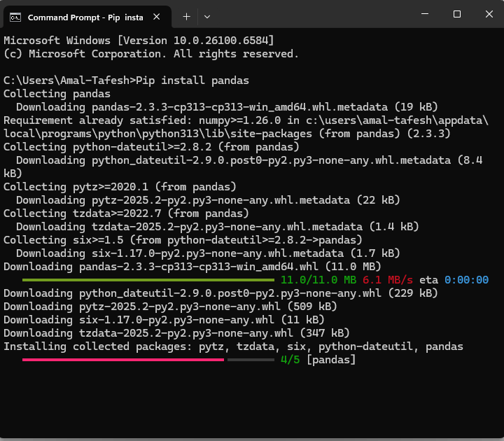Viewport: 504px width, 441px height.
Task: Click the red '6.1 MB/s' download speed
Action: tap(388, 280)
